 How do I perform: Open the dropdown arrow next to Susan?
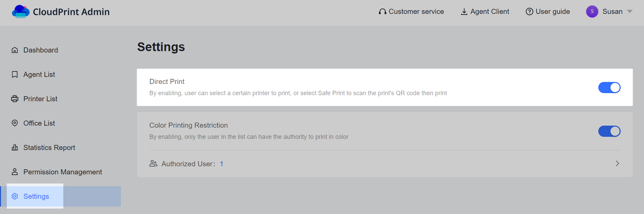point(629,12)
